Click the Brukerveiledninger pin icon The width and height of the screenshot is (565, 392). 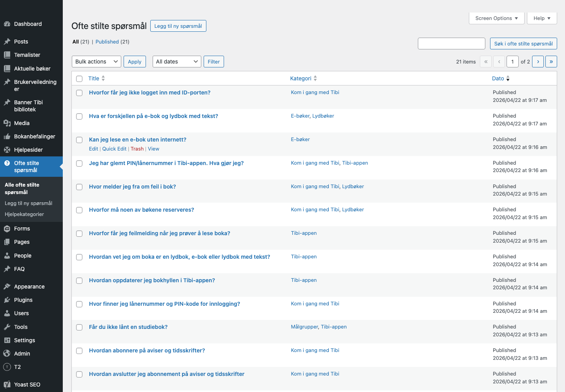[7, 82]
